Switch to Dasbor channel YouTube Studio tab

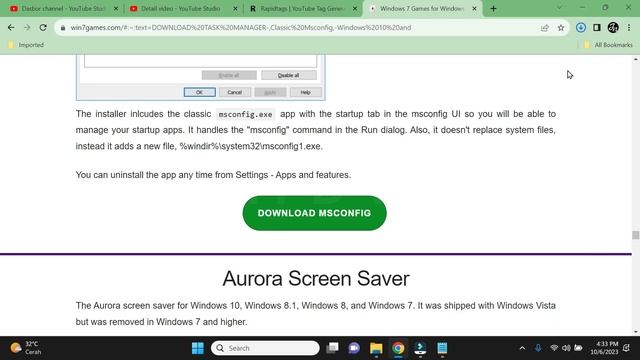63,9
